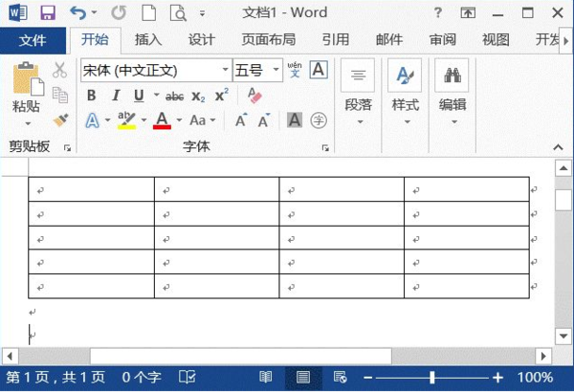
Task: Collapse the ribbon with up chevron
Action: [558, 147]
